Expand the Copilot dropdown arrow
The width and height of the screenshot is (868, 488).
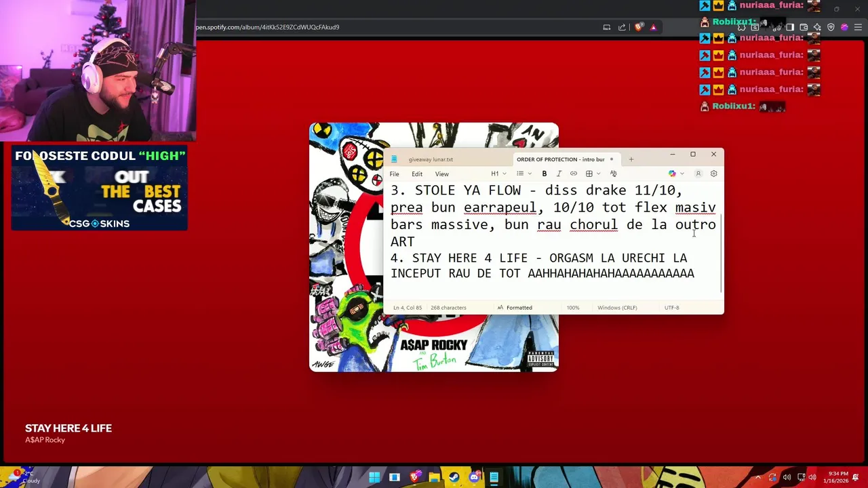tap(682, 174)
